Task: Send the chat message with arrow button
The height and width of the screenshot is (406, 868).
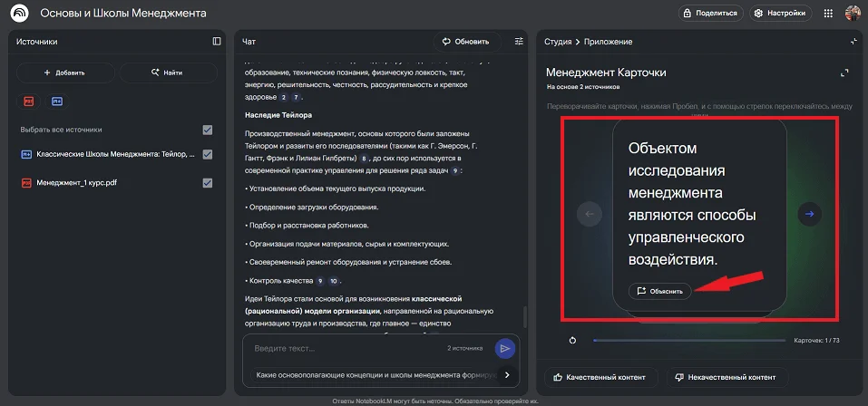Action: click(504, 348)
